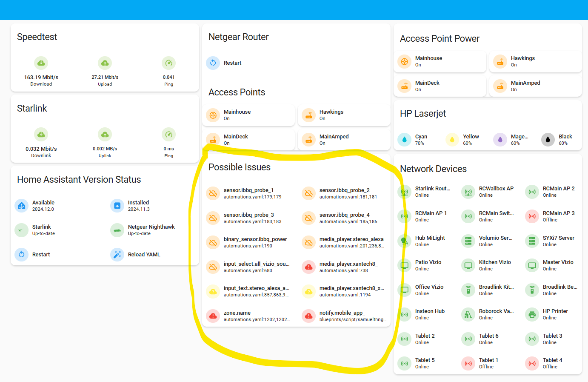Click the HP Printer icon
The image size is (588, 382).
tap(532, 314)
